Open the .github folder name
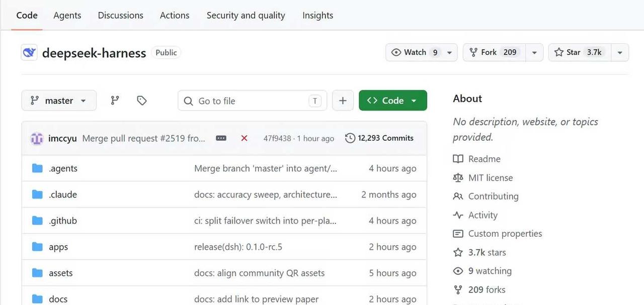644x305 pixels. (x=63, y=221)
